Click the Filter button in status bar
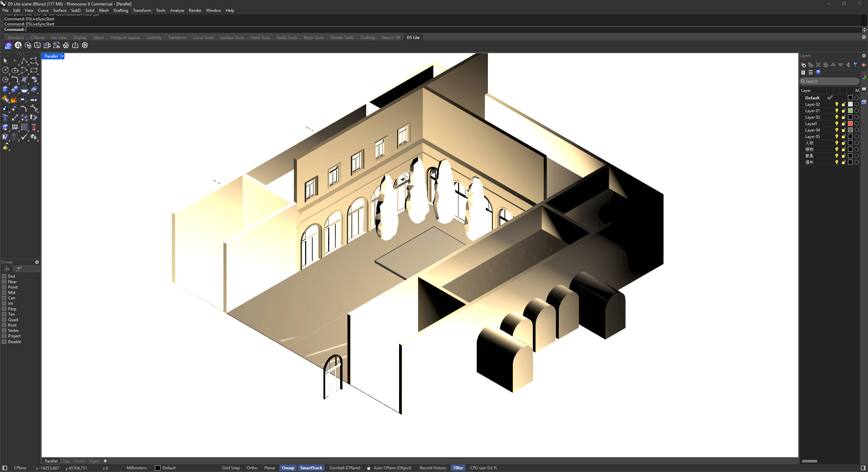This screenshot has height=472, width=868. (458, 468)
